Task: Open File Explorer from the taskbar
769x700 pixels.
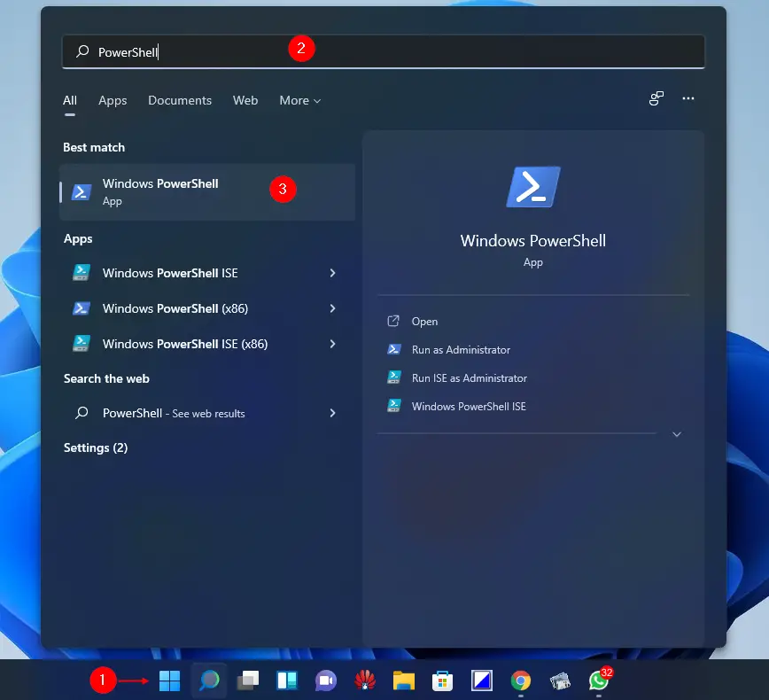Action: click(x=404, y=681)
